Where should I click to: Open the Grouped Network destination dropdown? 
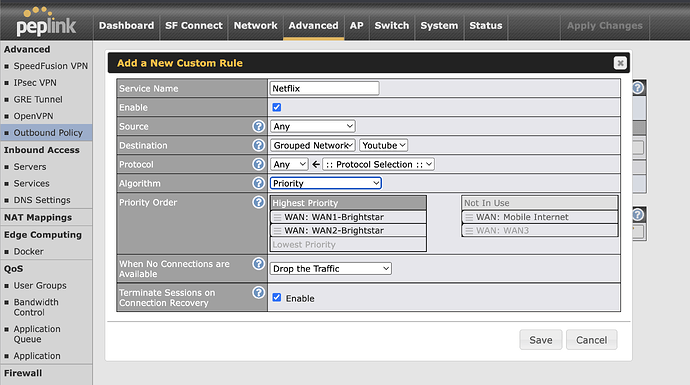pyautogui.click(x=313, y=145)
